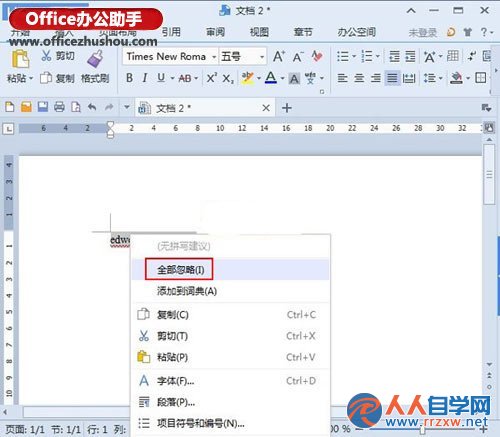This screenshot has width=500, height=437.
Task: Redo the last action
Action: pos(109,107)
